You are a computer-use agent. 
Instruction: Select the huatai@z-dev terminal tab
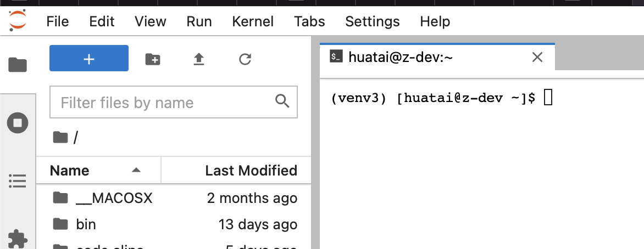pos(400,56)
